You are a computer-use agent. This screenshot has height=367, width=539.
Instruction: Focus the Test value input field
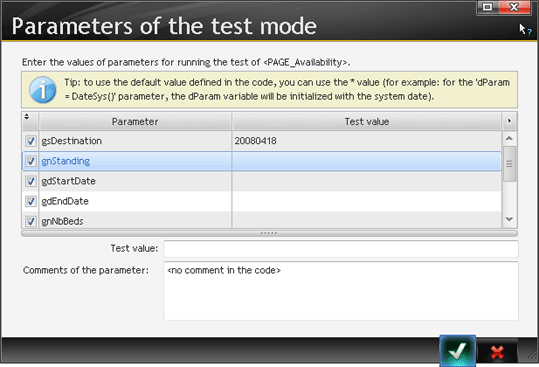tap(341, 249)
